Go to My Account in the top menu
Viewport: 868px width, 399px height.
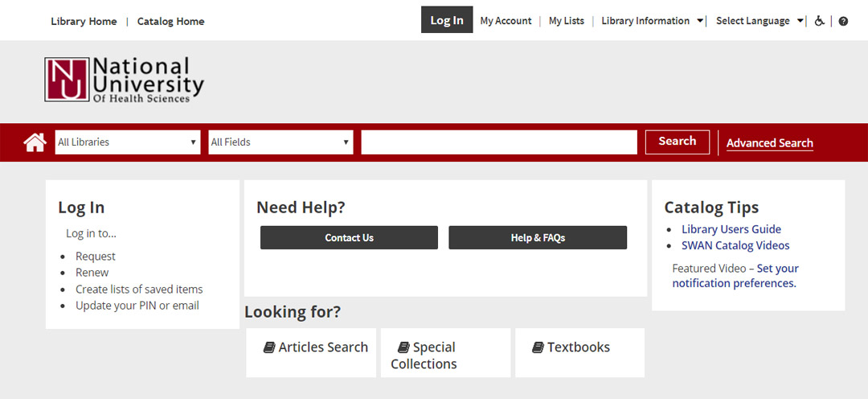click(506, 21)
